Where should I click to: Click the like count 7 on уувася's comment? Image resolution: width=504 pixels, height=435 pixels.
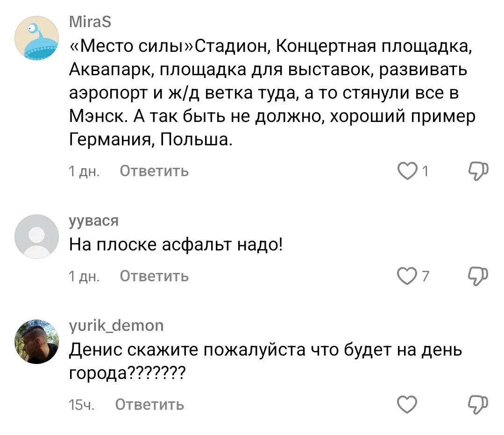pyautogui.click(x=425, y=277)
